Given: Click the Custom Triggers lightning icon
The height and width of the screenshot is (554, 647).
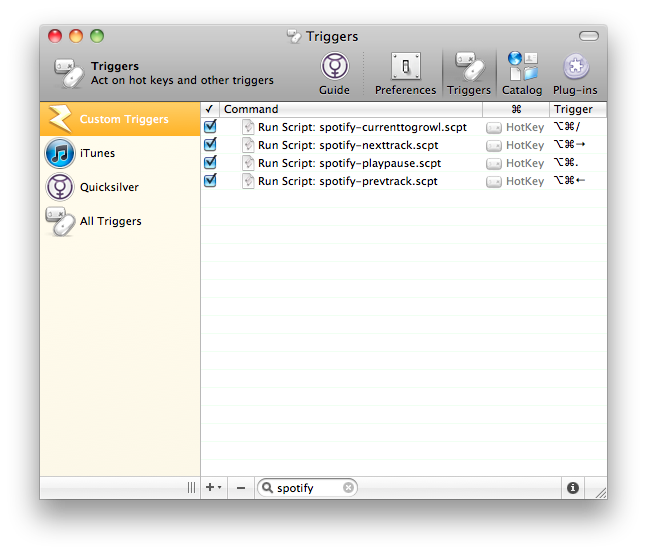Looking at the screenshot, I should [60, 119].
